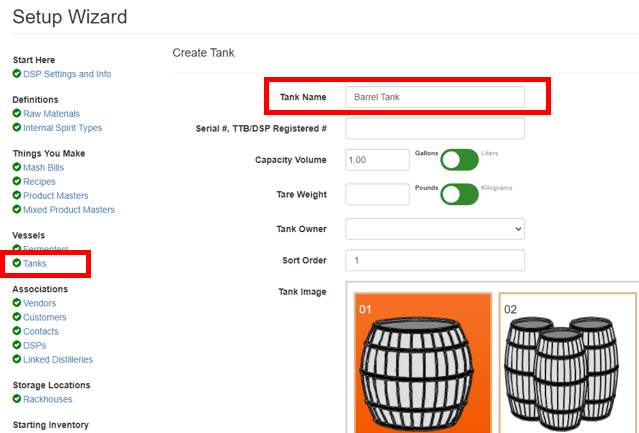The image size is (639, 433).
Task: Click checkmark icon next to Mash Bills
Action: click(17, 167)
